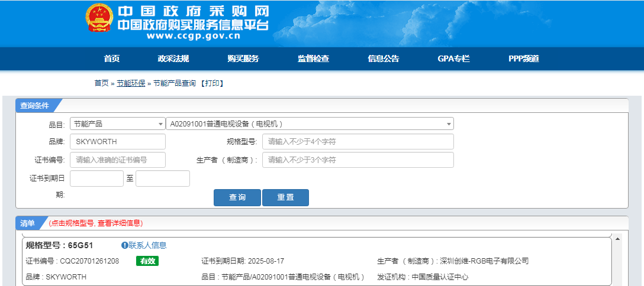Screen dimensions: 644x286
Task: Click the certificate expiry start date field
Action: 97,178
